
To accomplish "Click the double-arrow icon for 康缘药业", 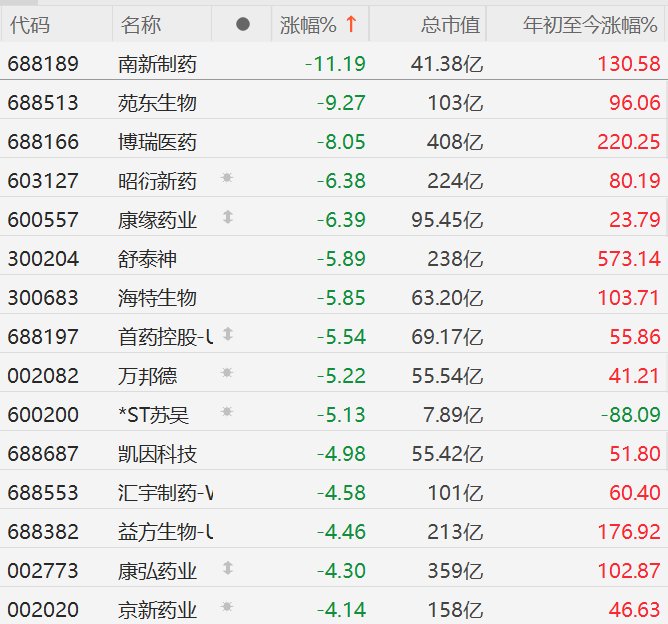I will point(228,217).
